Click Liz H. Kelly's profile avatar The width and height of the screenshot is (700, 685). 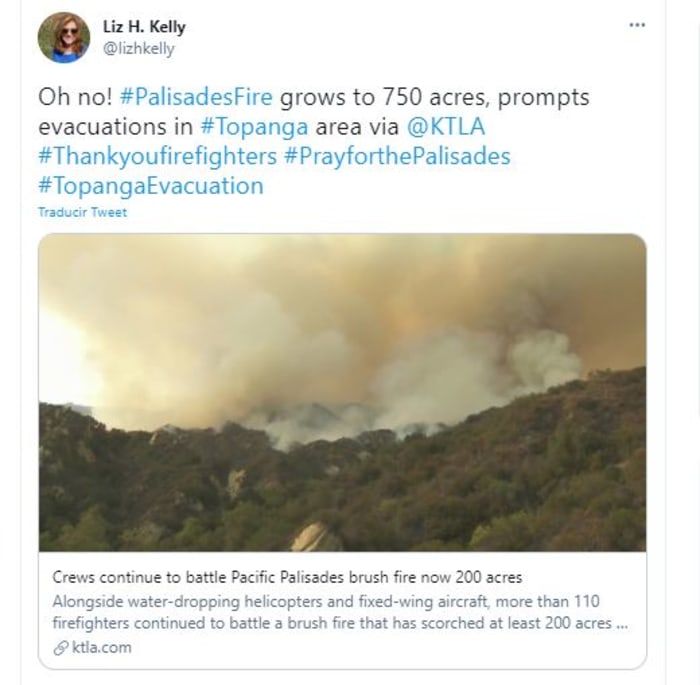pyautogui.click(x=63, y=38)
